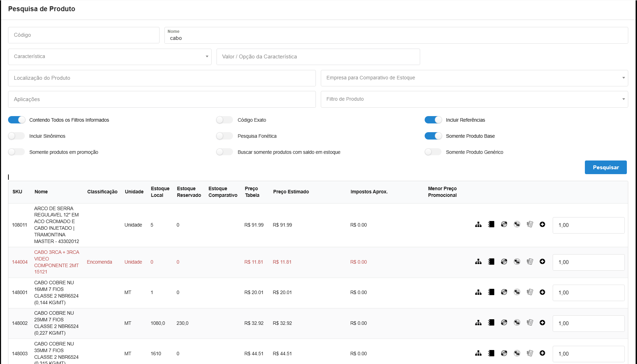Turn off 'Somente Produto Base' switch
The image size is (637, 364).
click(433, 136)
